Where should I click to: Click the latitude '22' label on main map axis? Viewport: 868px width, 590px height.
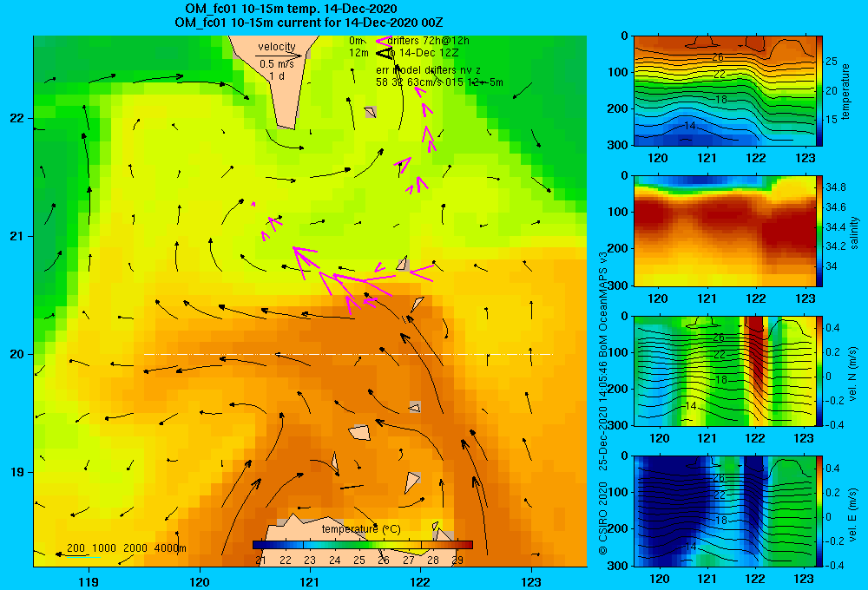[17, 119]
